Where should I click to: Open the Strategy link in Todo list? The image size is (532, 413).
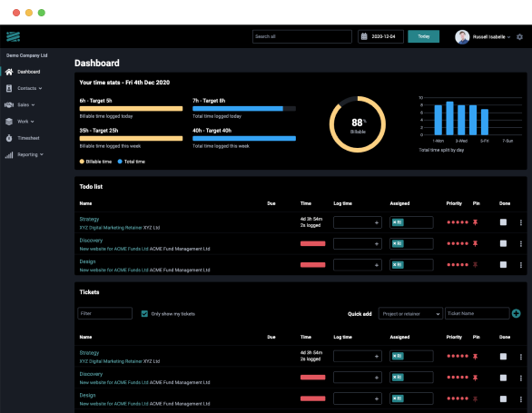point(89,220)
